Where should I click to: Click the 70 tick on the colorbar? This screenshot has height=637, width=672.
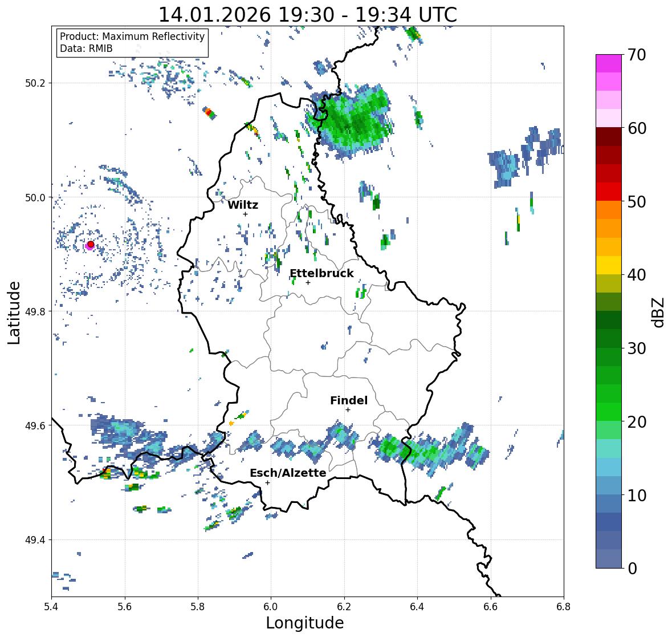(x=637, y=55)
